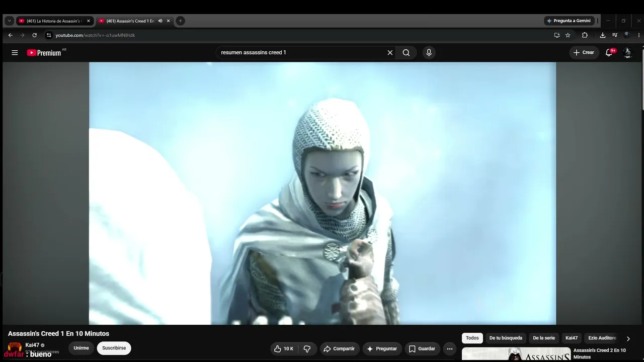This screenshot has width=644, height=362.
Task: Click the Preguntar button
Action: pyautogui.click(x=382, y=348)
